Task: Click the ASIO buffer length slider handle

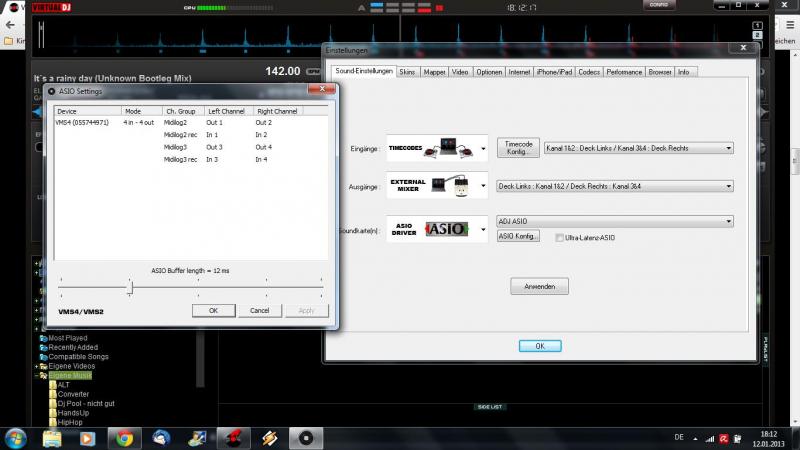Action: point(130,288)
